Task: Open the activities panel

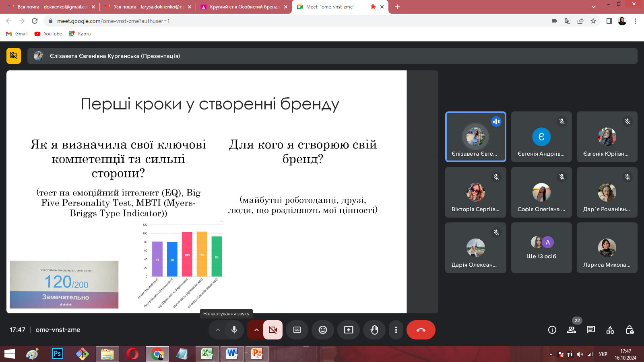Action: click(x=610, y=330)
